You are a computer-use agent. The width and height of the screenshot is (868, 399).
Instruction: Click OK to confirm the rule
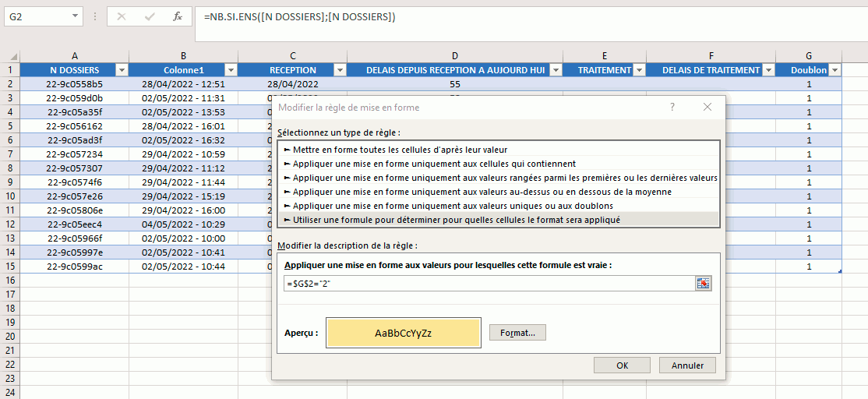(x=622, y=365)
